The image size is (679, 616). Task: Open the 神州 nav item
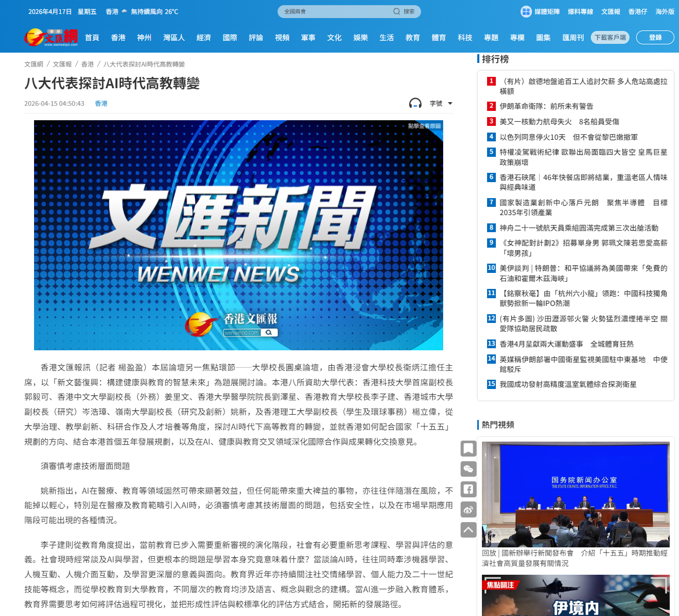coord(144,38)
